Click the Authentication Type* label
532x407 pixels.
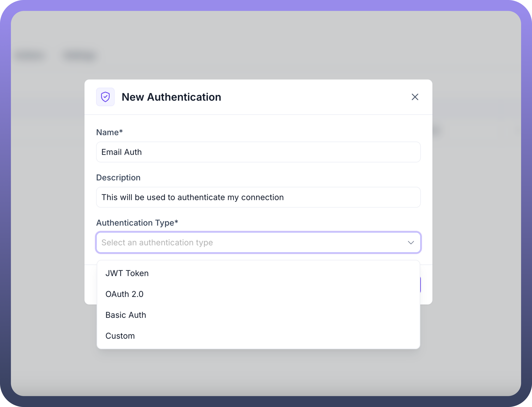[137, 223]
